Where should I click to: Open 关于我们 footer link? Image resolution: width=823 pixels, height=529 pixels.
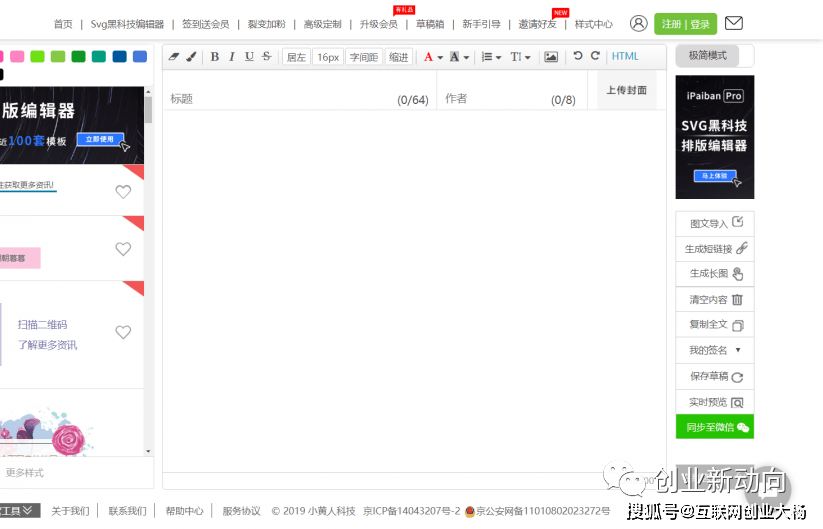click(70, 511)
